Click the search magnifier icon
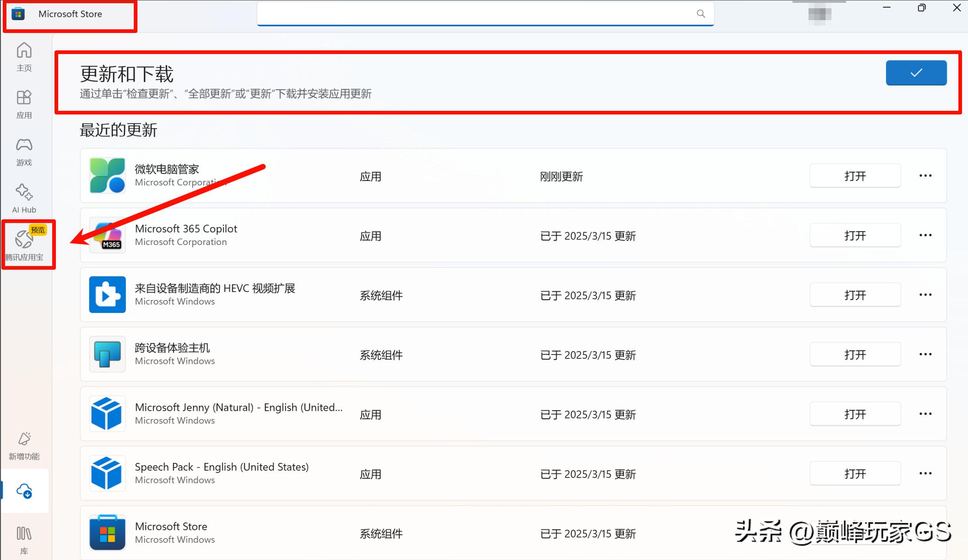The height and width of the screenshot is (560, 968). tap(700, 14)
